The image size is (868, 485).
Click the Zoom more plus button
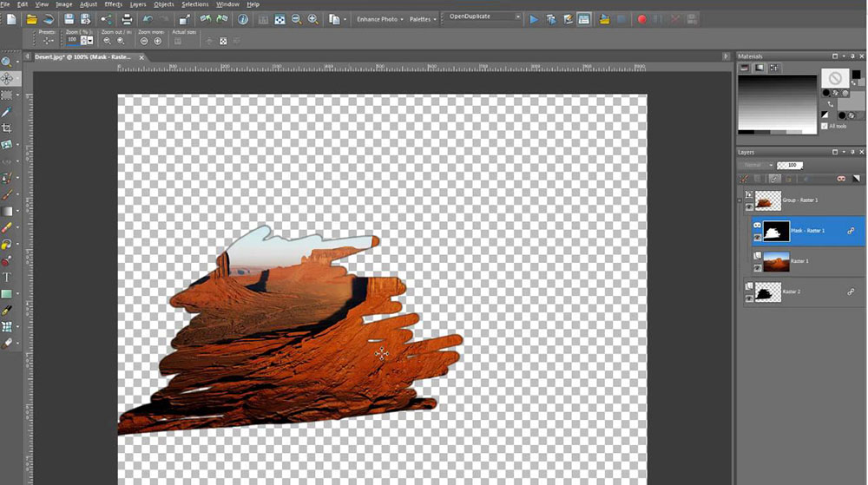click(x=158, y=41)
